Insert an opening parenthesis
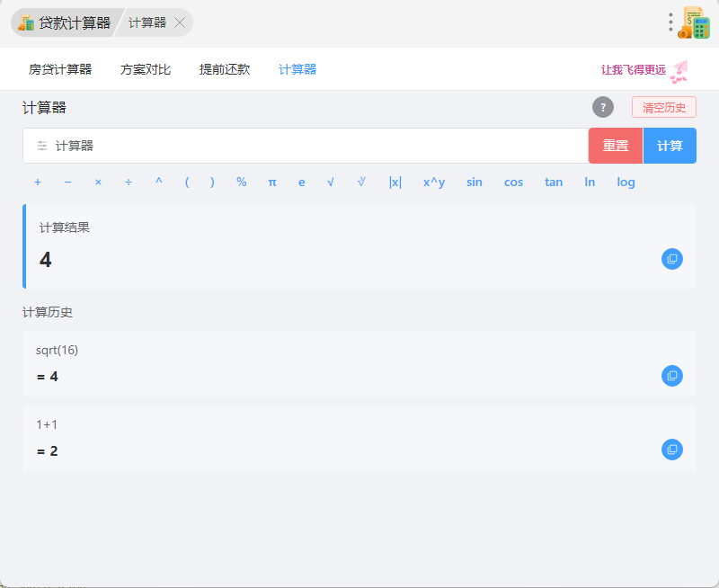Viewport: 719px width, 588px height. coord(187,183)
